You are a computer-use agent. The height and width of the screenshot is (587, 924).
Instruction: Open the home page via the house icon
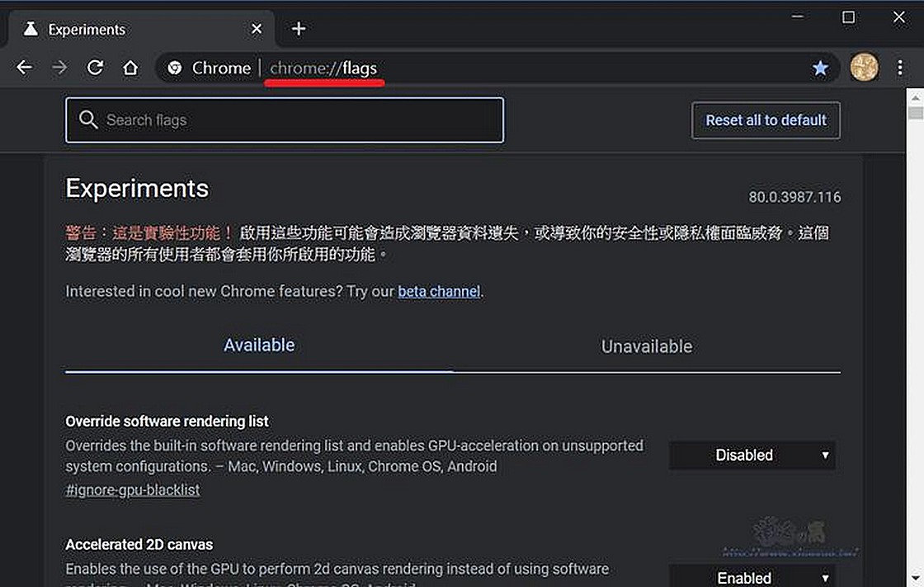pos(130,68)
